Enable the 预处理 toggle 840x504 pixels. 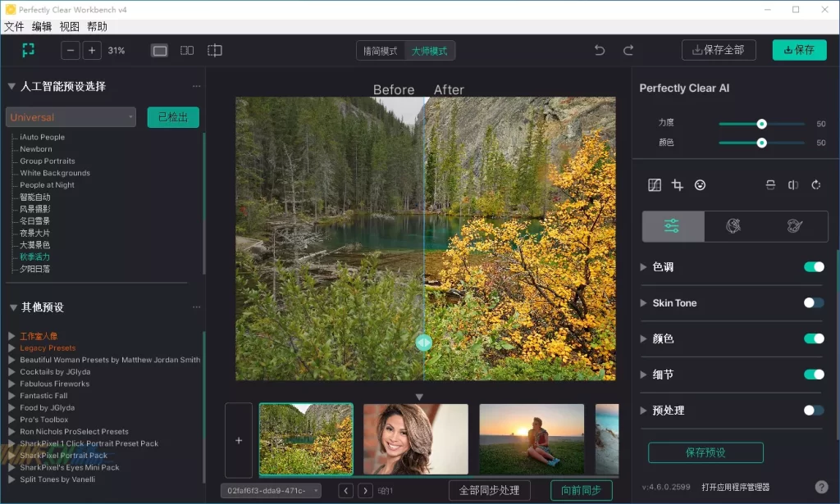(x=814, y=411)
